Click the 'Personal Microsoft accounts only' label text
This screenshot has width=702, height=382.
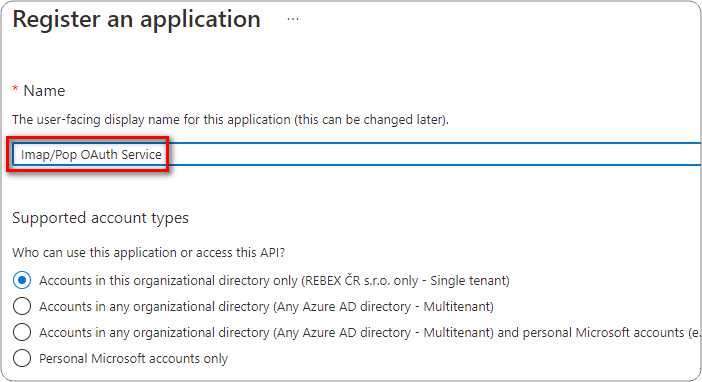click(133, 359)
